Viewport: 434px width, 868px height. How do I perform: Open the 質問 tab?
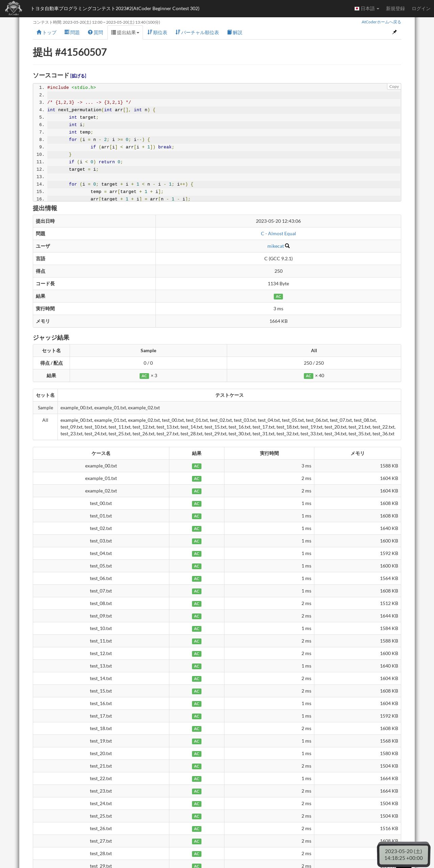(95, 32)
